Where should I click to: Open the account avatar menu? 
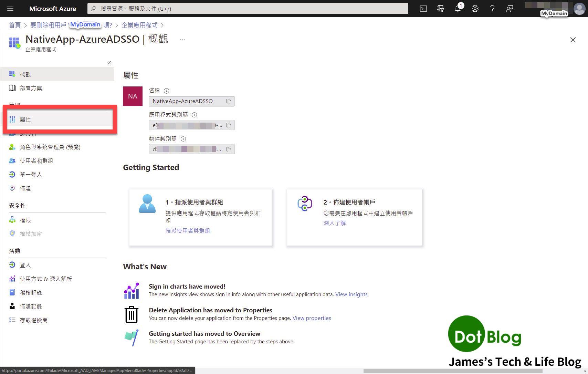(x=579, y=8)
